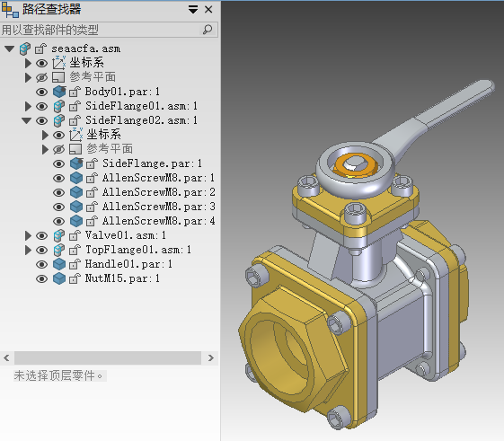The image size is (504, 441).
Task: Close the PathFinder panel
Action: [x=208, y=10]
